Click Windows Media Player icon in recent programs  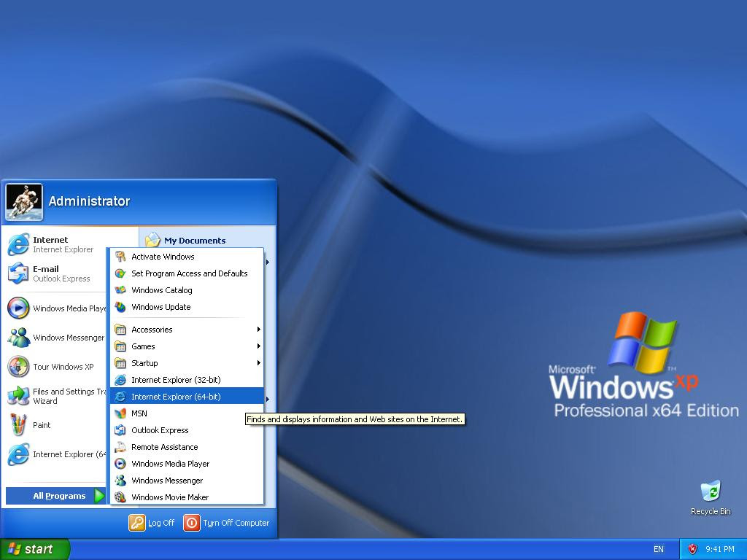click(18, 308)
